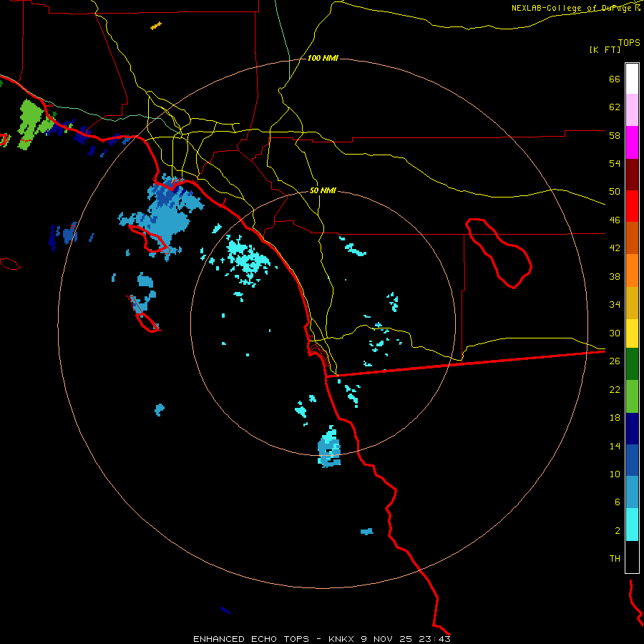Click the yellow band of the color scale

coord(632,333)
